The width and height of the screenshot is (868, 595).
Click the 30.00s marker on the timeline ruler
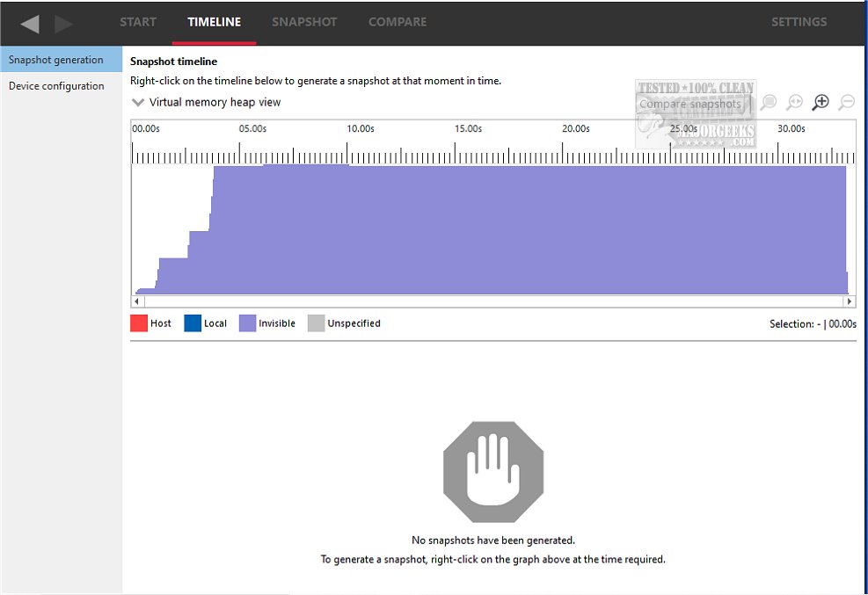click(x=791, y=128)
